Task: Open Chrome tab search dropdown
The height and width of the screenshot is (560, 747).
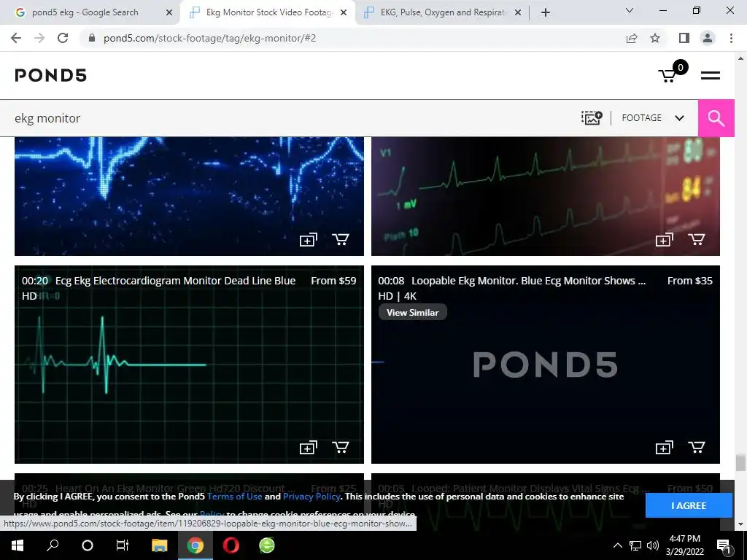Action: point(630,10)
